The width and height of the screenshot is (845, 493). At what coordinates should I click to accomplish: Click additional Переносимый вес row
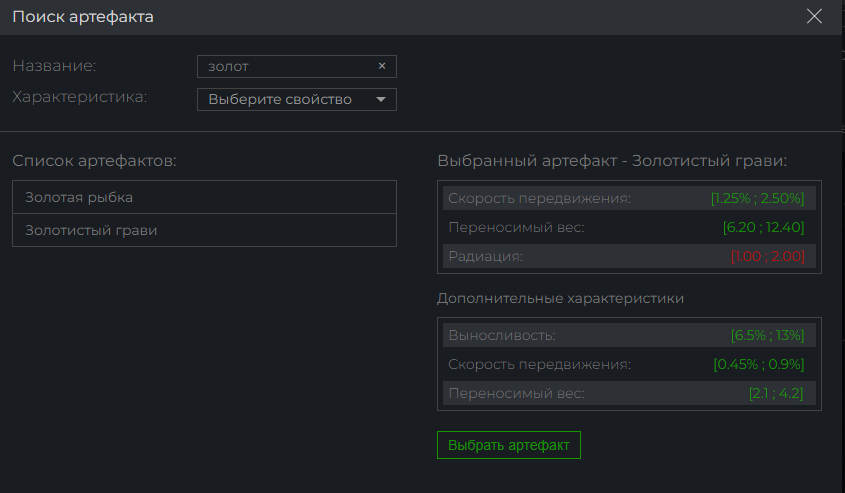point(629,393)
